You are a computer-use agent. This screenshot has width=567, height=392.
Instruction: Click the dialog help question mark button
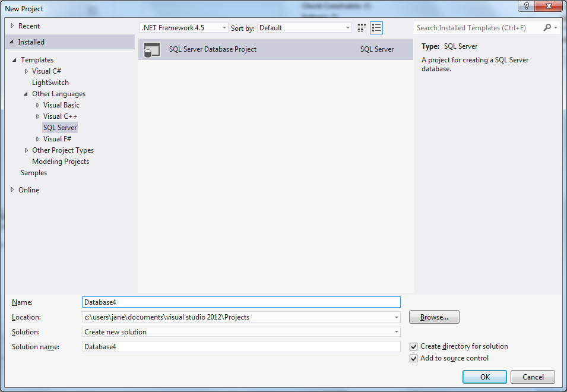pyautogui.click(x=526, y=6)
